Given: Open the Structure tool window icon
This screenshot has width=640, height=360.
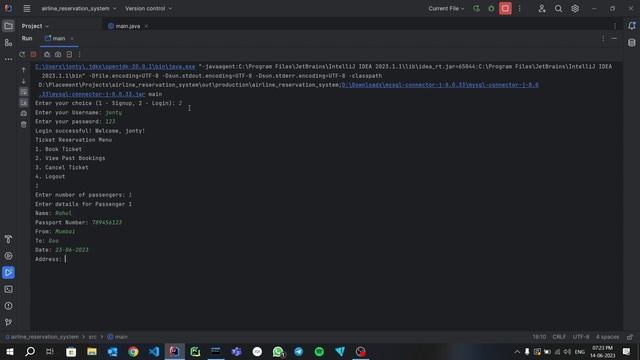Looking at the screenshot, I should click(8, 42).
